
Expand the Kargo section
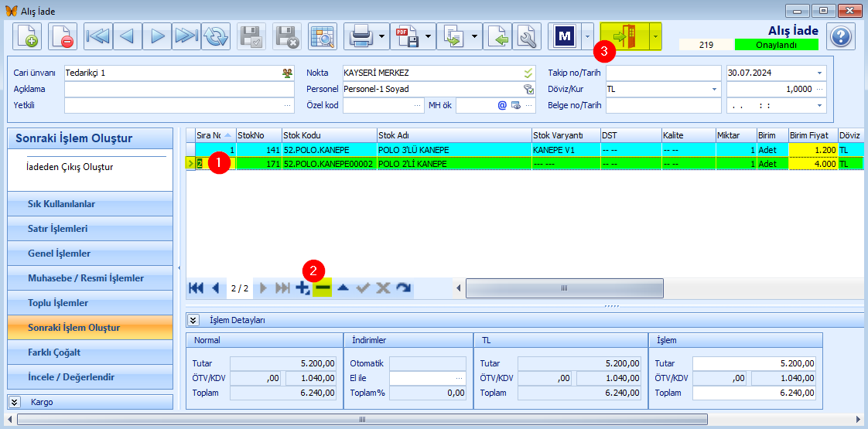15,402
